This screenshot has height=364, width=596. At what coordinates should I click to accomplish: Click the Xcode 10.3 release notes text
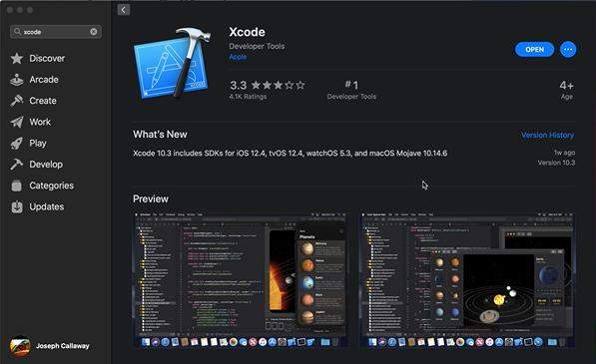(x=291, y=154)
